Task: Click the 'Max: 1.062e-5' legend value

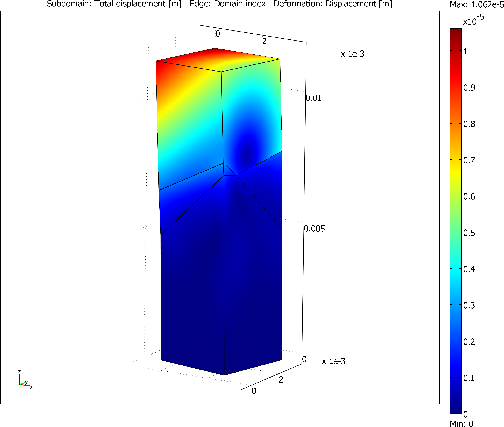Action: pos(477,4)
